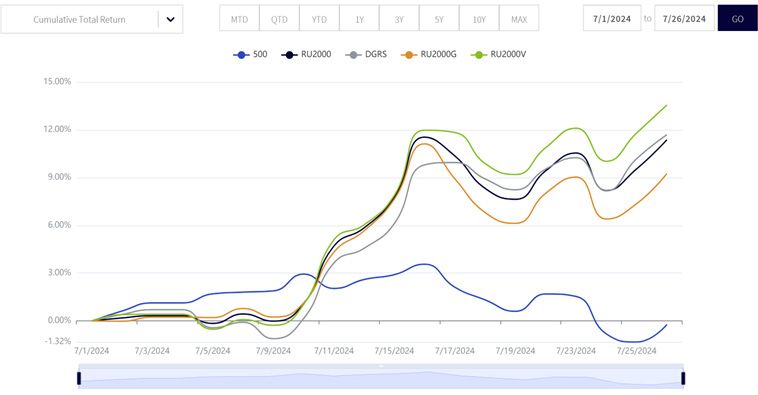The width and height of the screenshot is (758, 395).
Task: Grab the left range slider handle
Action: tap(79, 378)
